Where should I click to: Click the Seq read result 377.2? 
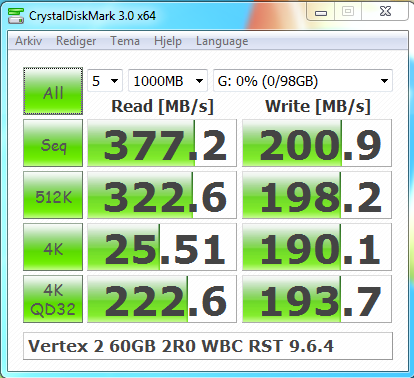pyautogui.click(x=162, y=143)
